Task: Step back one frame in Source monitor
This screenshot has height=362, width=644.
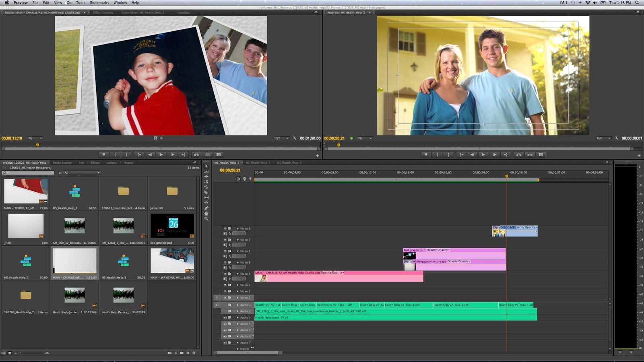Action: 150,154
